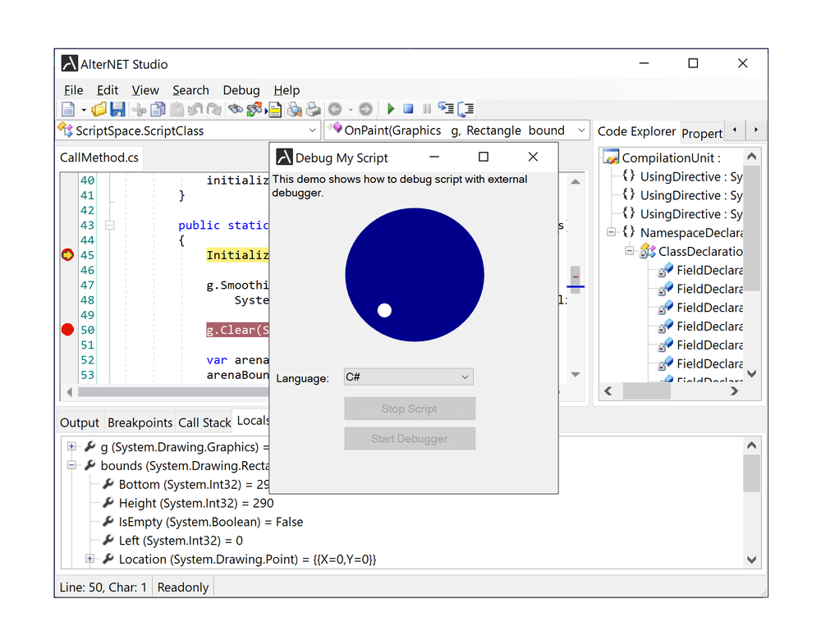Click the code editor scroll left arrow

(x=69, y=392)
